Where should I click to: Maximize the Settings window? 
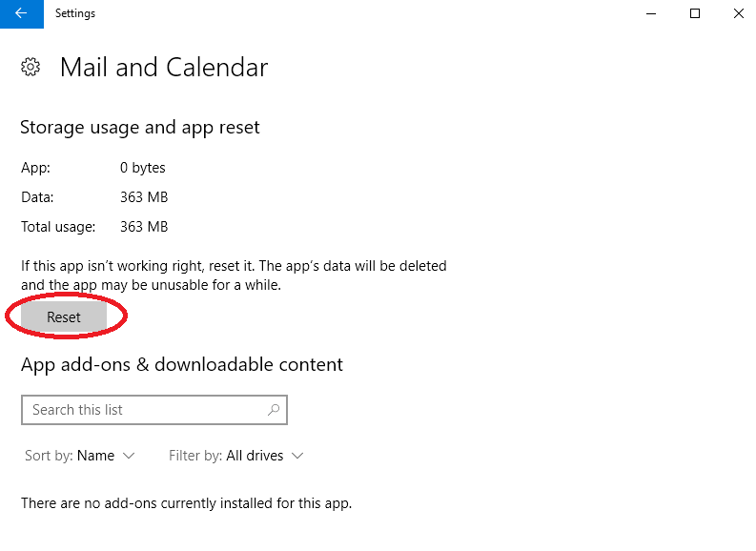point(695,13)
